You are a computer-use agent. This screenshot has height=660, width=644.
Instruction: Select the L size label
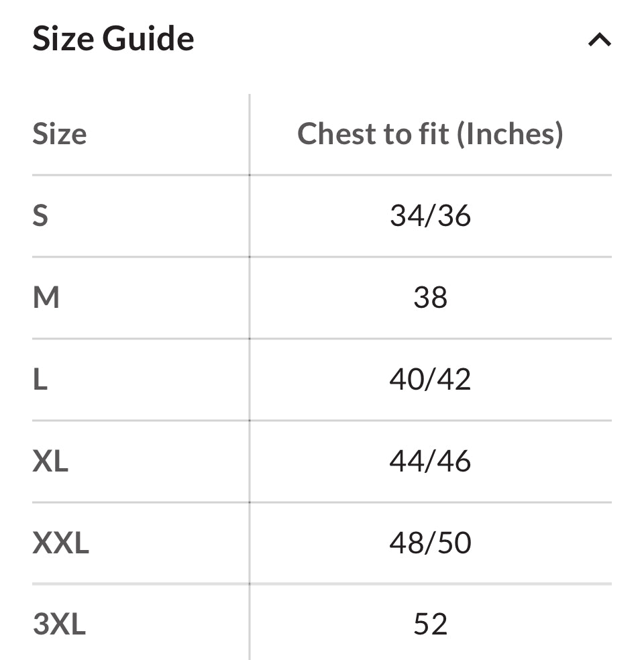[40, 380]
